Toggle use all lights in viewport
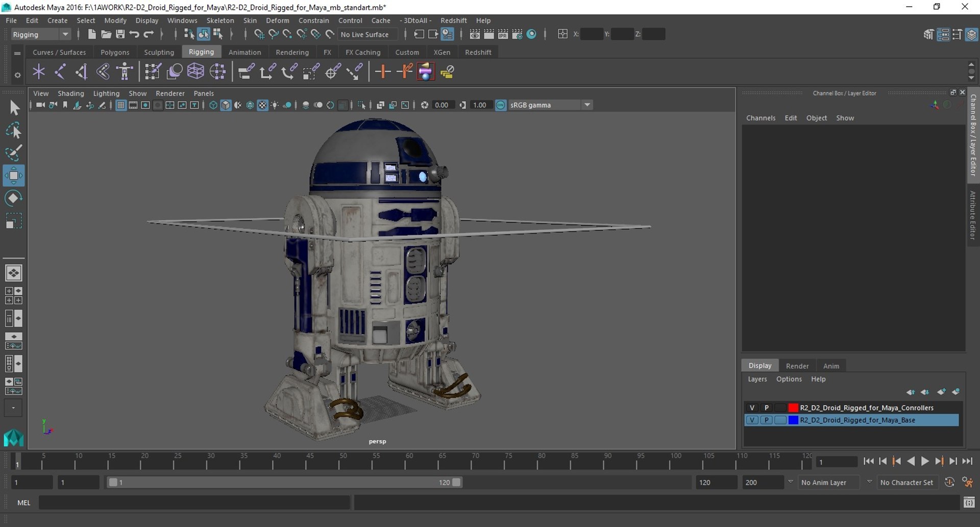The image size is (980, 527). pyautogui.click(x=275, y=105)
